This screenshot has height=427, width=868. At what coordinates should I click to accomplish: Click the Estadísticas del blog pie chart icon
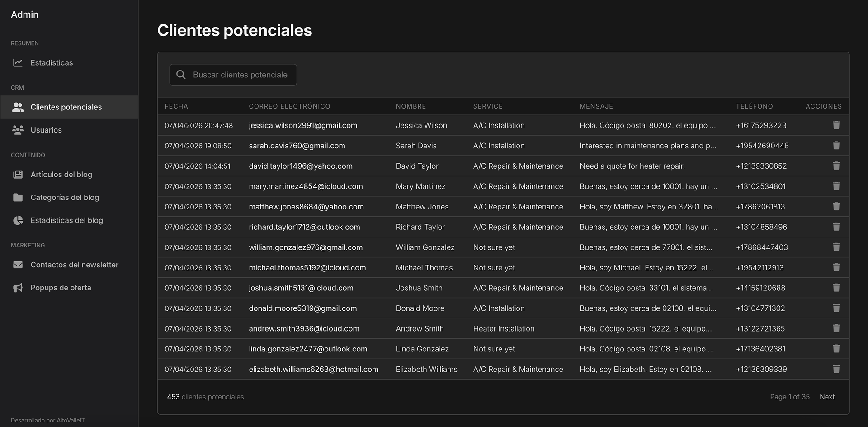(18, 220)
